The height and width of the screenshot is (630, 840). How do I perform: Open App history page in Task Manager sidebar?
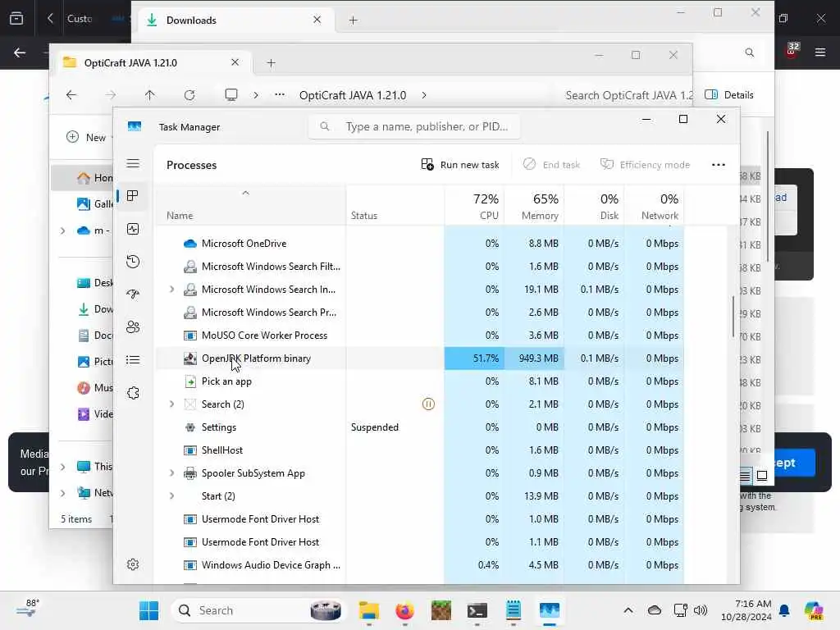click(x=133, y=262)
